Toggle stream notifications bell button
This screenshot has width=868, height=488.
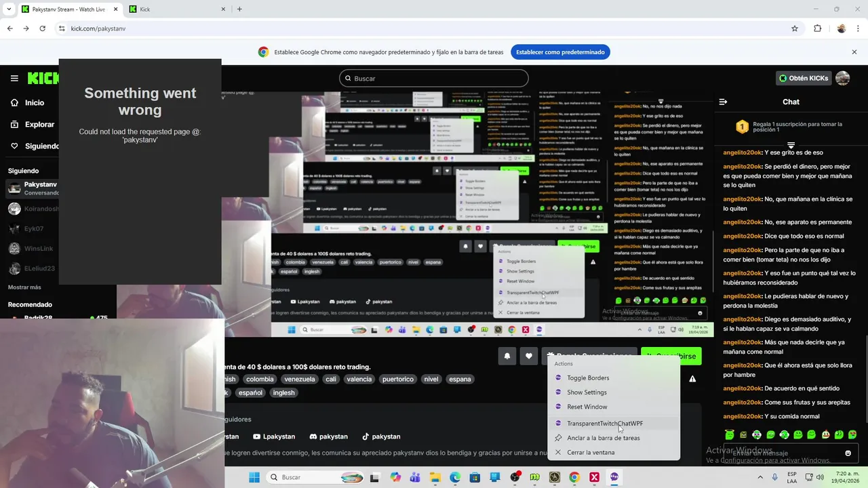pyautogui.click(x=507, y=356)
